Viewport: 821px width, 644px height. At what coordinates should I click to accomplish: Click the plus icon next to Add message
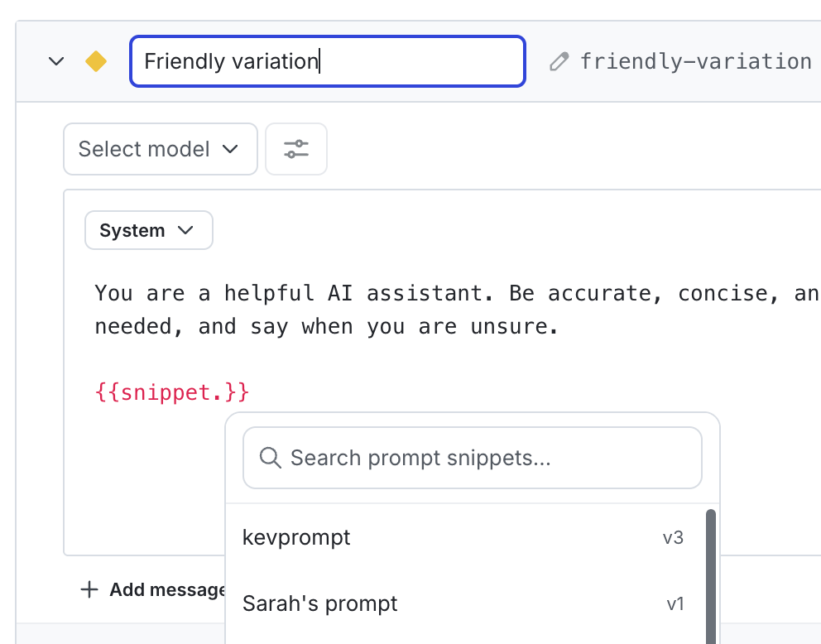coord(89,589)
